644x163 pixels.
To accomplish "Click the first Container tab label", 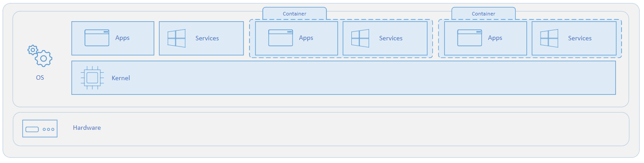I will click(x=294, y=14).
